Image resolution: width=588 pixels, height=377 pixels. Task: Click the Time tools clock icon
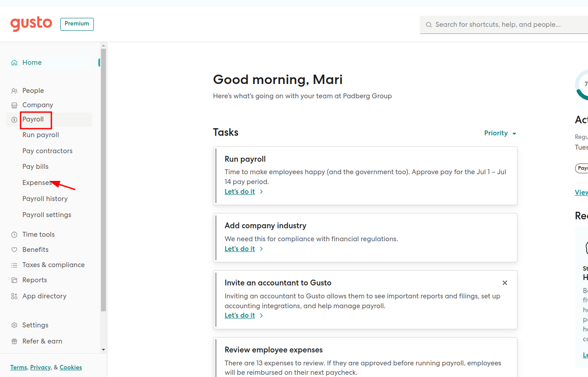pos(14,235)
